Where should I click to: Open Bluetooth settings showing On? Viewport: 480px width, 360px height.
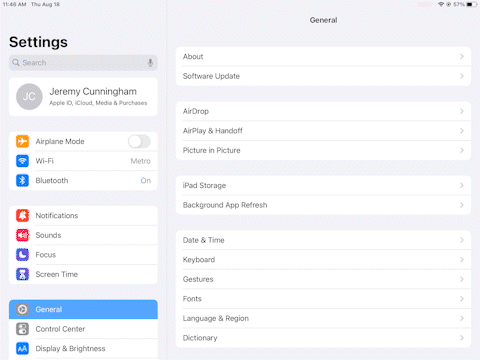coord(83,180)
